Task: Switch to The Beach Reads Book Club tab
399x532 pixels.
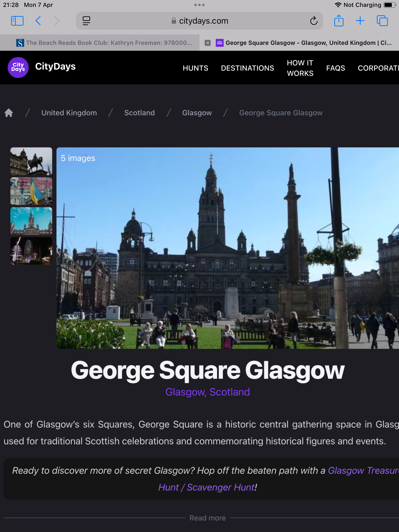Action: pyautogui.click(x=100, y=43)
